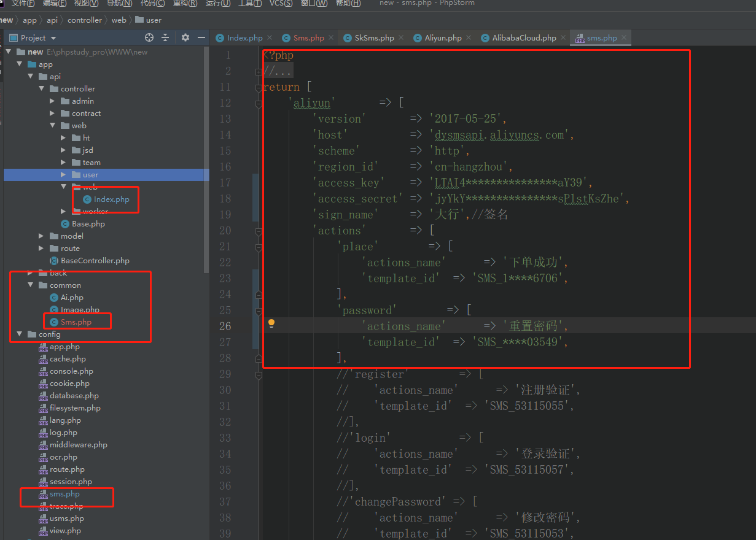The image size is (756, 540).
Task: Click the web breadcrumb
Action: tap(119, 20)
